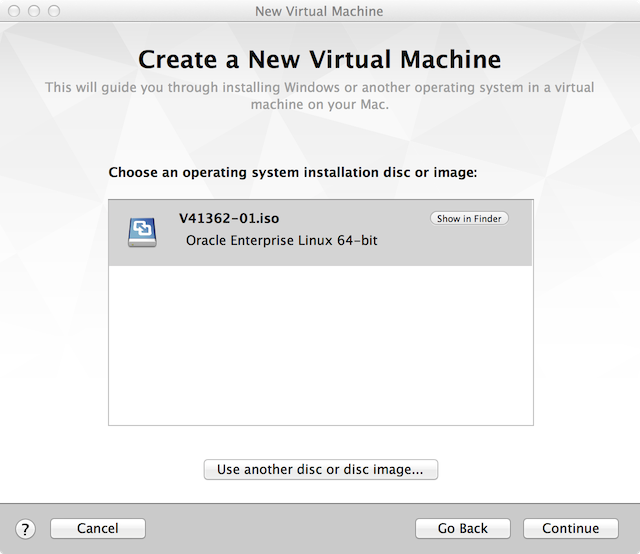The width and height of the screenshot is (640, 554).
Task: Show V41362-01.iso in Finder
Action: [x=469, y=218]
